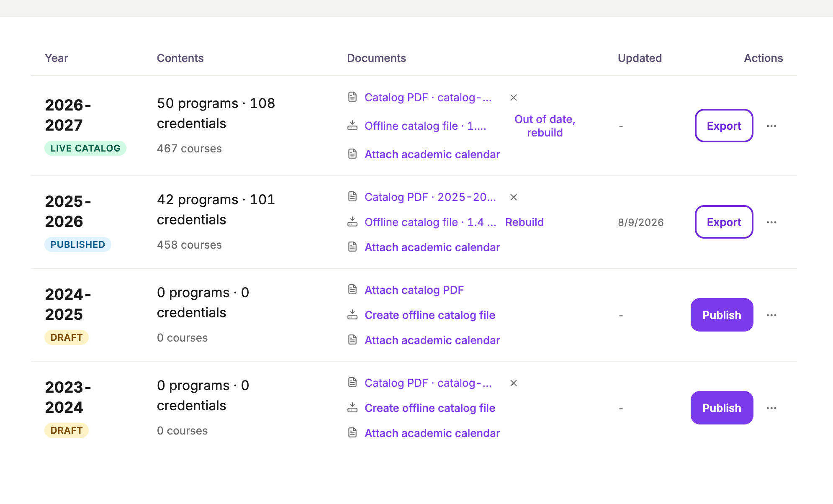Screen dimensions: 833x504
Task: Open more actions for 2025-2026 catalog
Action: pos(771,222)
